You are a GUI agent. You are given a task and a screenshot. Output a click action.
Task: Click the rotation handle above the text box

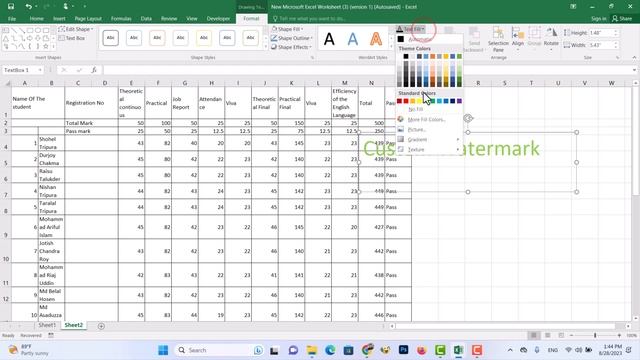pos(468,118)
